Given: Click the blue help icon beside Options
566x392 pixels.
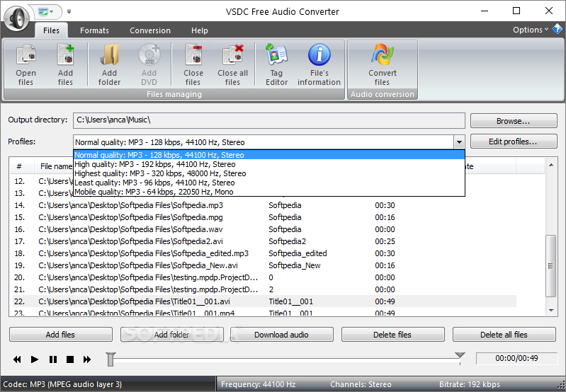Looking at the screenshot, I should tap(557, 29).
